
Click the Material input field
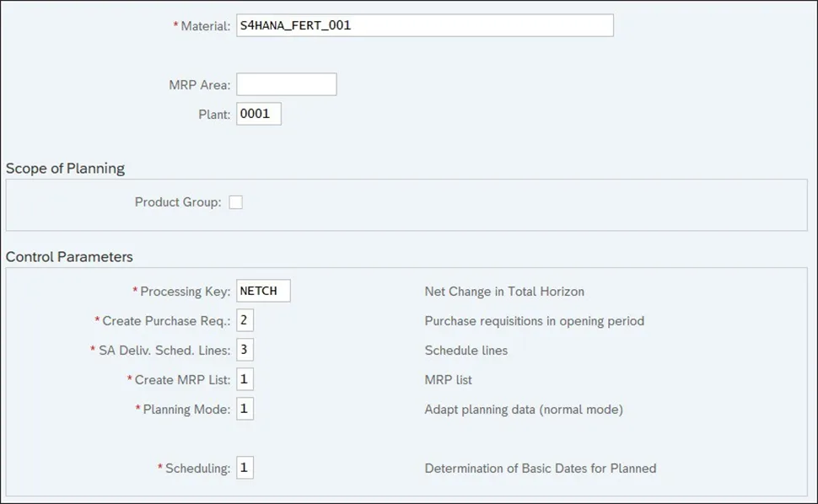424,25
